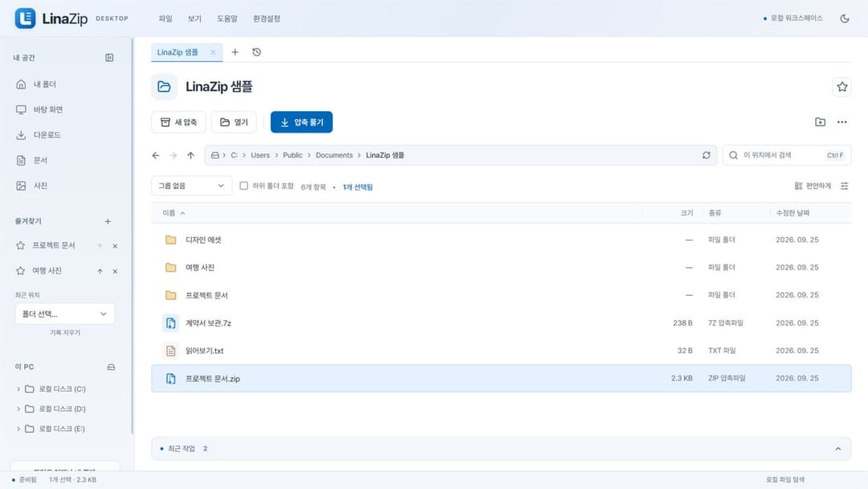Click 기록 지우기 link
This screenshot has height=489, width=868.
pyautogui.click(x=65, y=333)
